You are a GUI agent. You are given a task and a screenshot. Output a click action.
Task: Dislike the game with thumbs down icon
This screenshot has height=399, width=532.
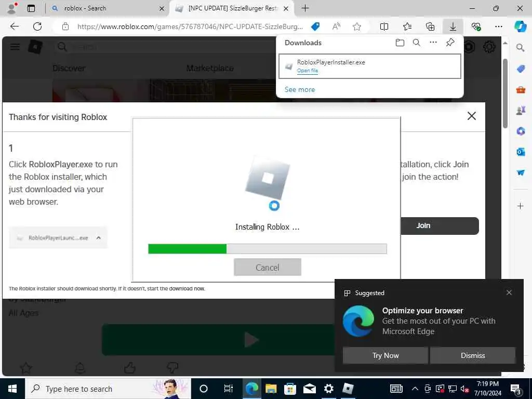[172, 367]
